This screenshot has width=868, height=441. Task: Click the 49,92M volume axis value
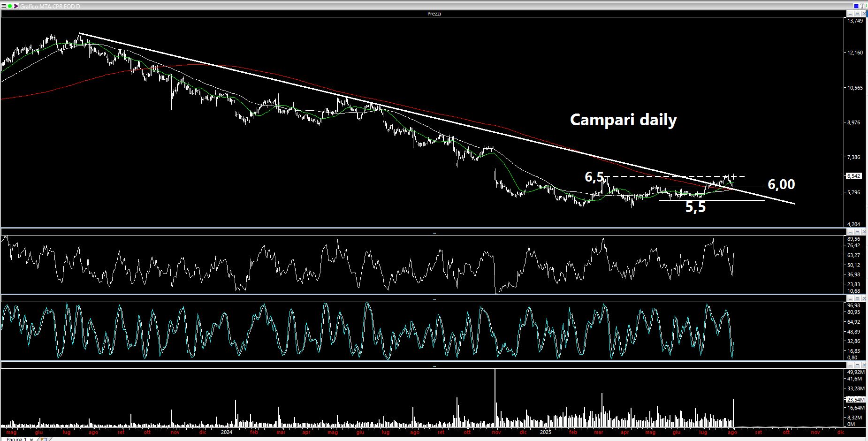pyautogui.click(x=856, y=372)
